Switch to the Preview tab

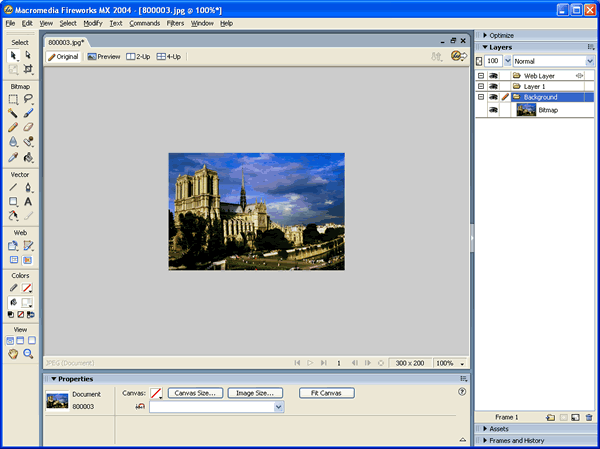click(x=104, y=57)
